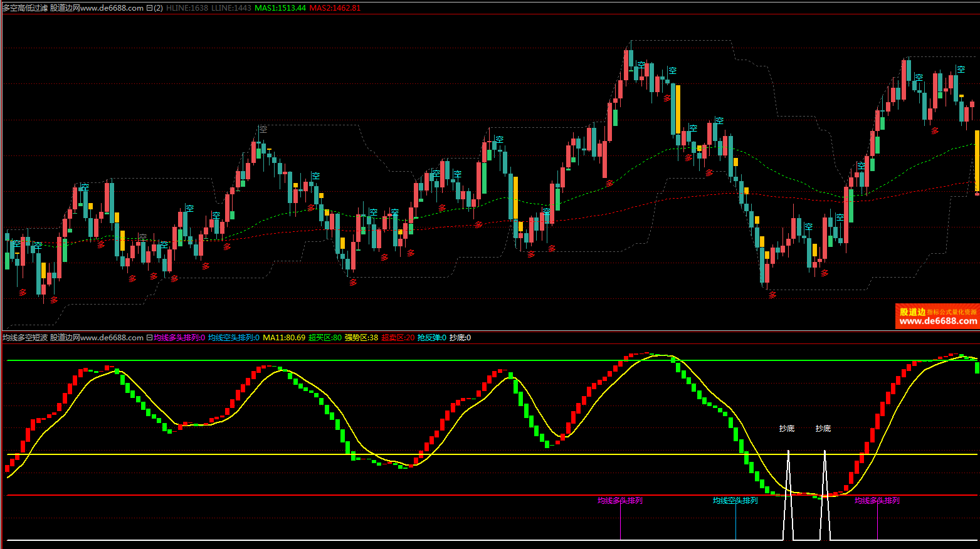Select the 均线多空短波 indicator title
The height and width of the screenshot is (549, 980).
(x=25, y=338)
